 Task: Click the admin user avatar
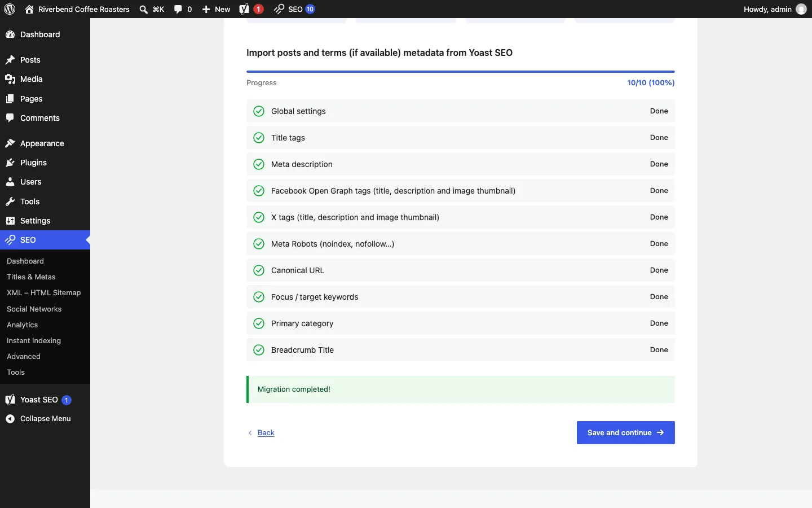coord(801,9)
